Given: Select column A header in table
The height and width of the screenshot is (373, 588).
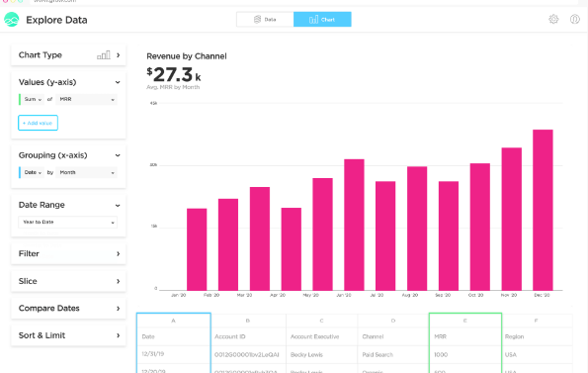Looking at the screenshot, I should (174, 321).
